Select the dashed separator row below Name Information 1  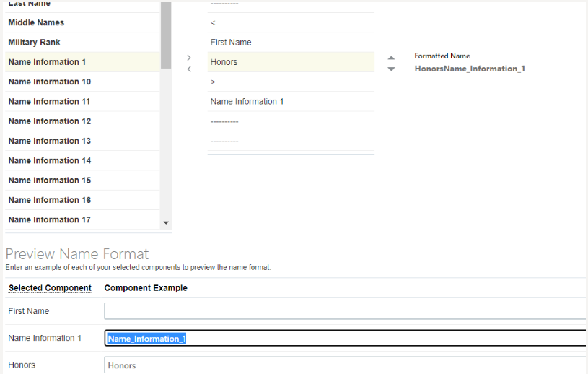[x=291, y=121]
